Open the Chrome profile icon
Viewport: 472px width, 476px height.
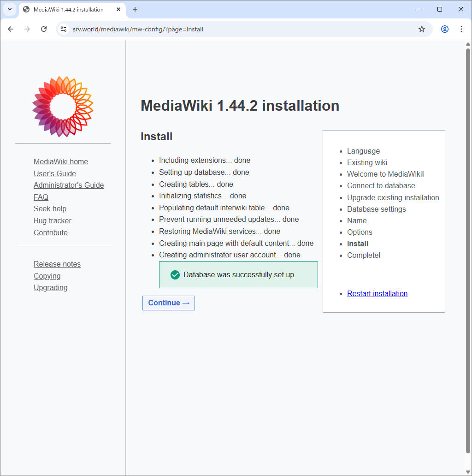[444, 29]
